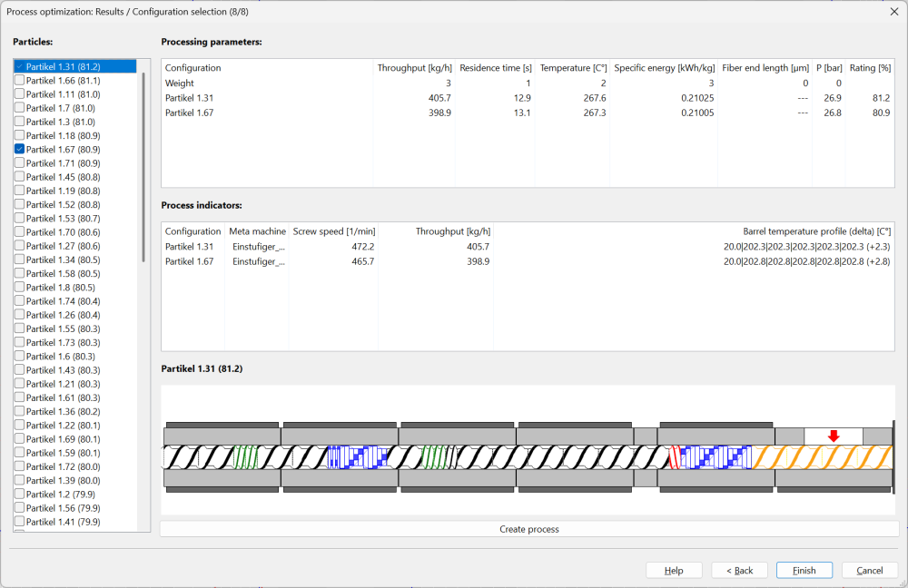Click specific energy value 0.21025
This screenshot has width=908, height=588.
(x=697, y=98)
